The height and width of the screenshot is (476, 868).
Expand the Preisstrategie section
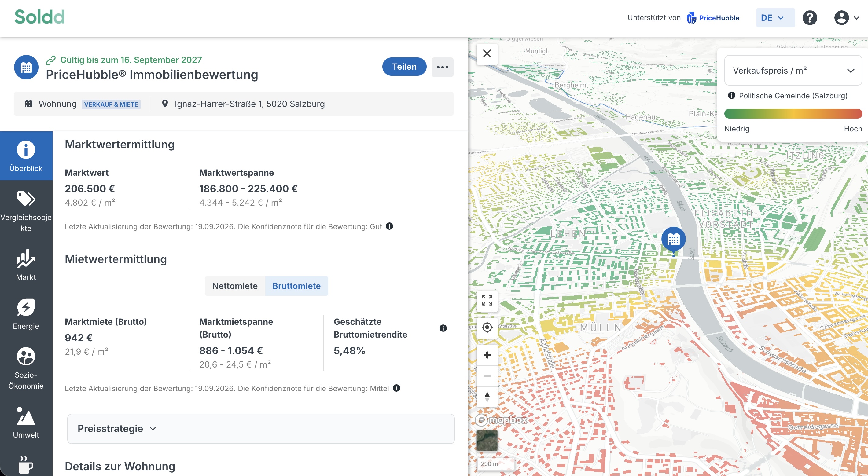[x=261, y=429]
